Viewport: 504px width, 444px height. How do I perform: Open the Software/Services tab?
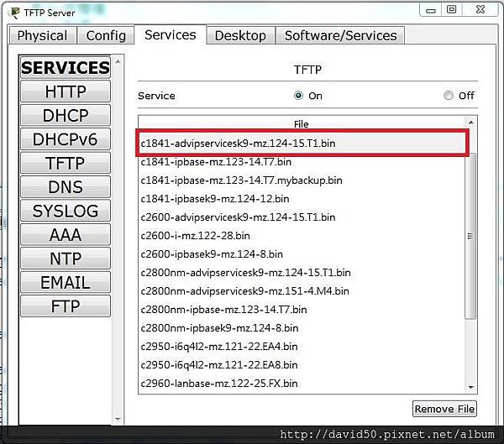point(340,35)
